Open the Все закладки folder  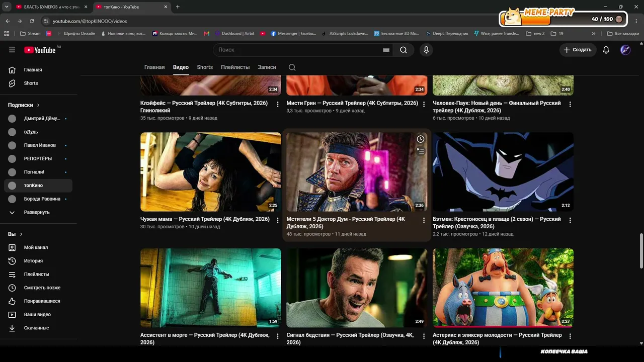coord(622,34)
